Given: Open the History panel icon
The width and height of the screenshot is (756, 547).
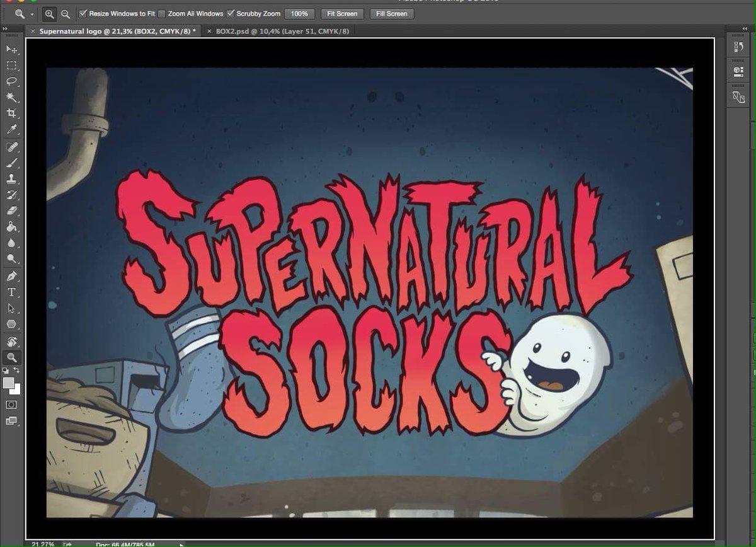Looking at the screenshot, I should click(739, 48).
